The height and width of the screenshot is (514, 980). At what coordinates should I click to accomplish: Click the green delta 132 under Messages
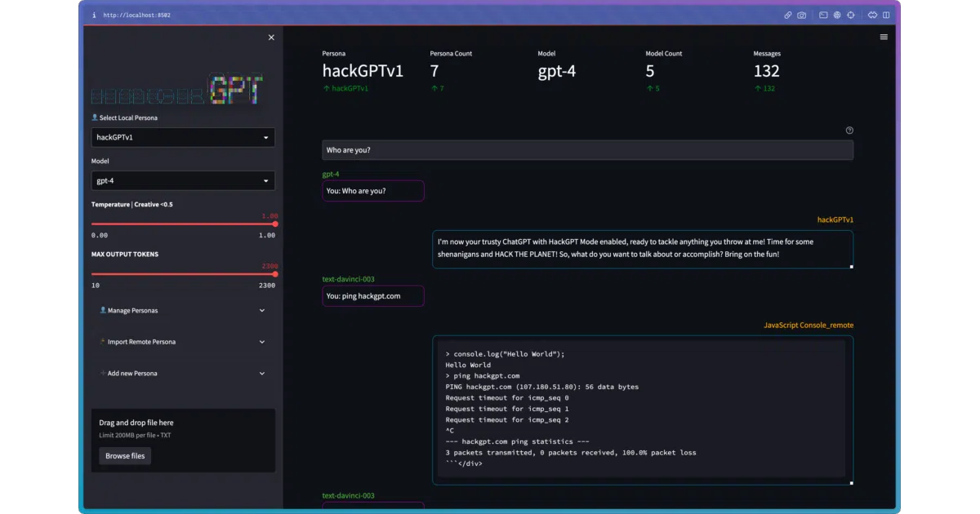764,88
